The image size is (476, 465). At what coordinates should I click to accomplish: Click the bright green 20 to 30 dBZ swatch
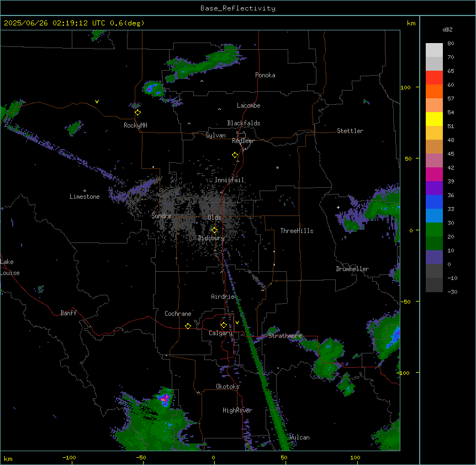pyautogui.click(x=434, y=230)
